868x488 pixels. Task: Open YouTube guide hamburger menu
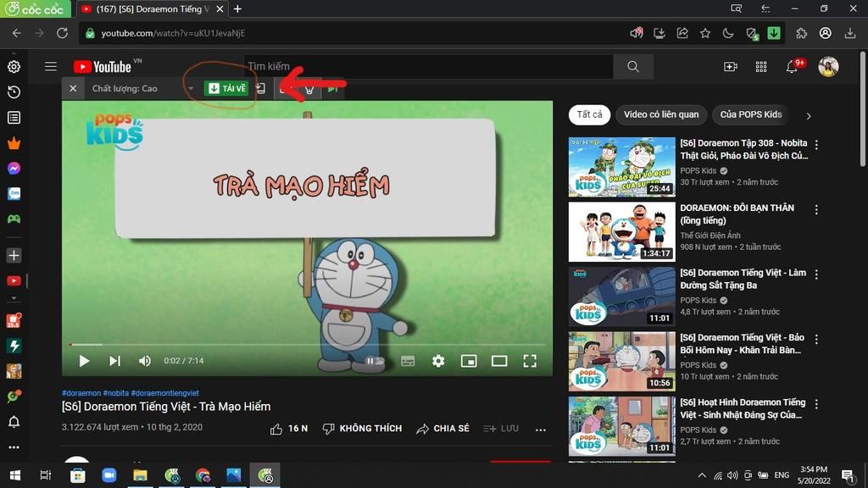coord(51,66)
